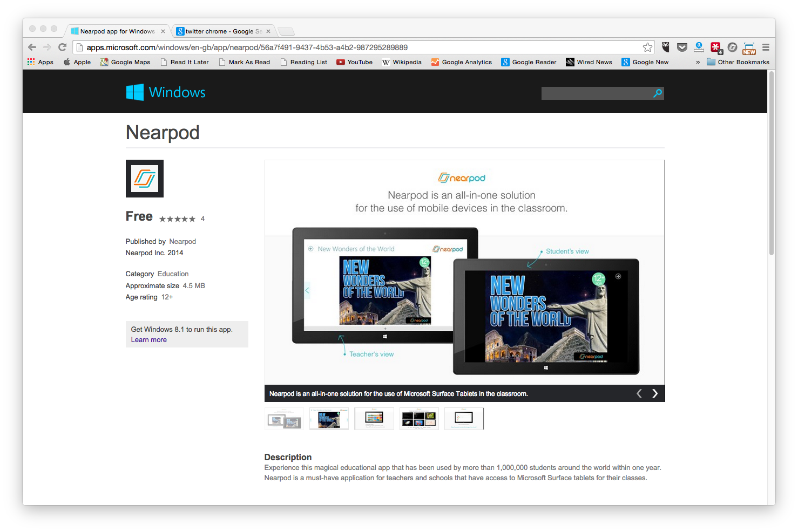This screenshot has width=798, height=532.
Task: Select the first thumbnail showing two tablets
Action: [285, 419]
